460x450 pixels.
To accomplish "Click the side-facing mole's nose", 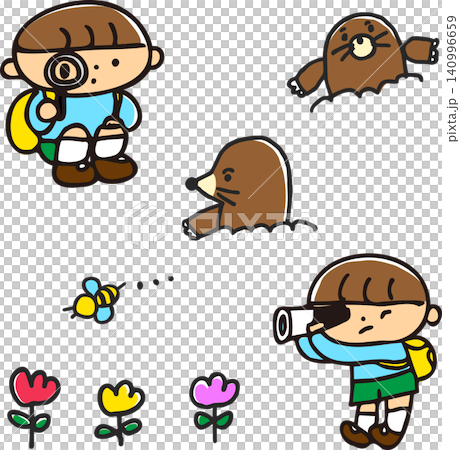I will click(191, 184).
